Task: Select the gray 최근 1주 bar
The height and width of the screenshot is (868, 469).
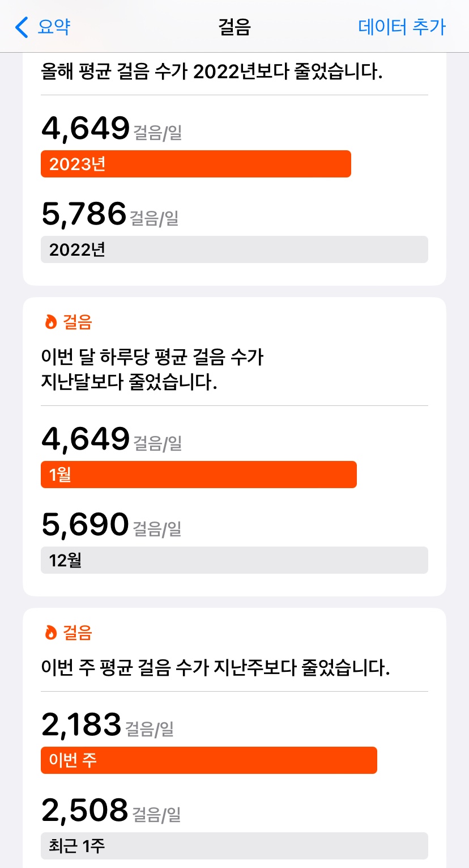Action: pos(234,846)
